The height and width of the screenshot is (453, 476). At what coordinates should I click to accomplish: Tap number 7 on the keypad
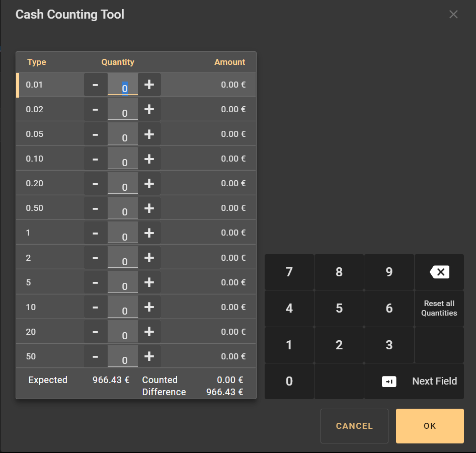click(x=289, y=272)
